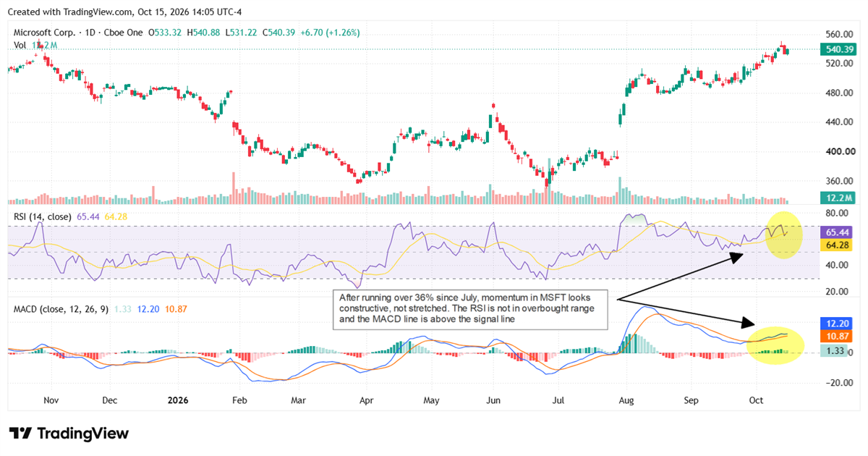The height and width of the screenshot is (456, 868).
Task: Click the 2026 label on time axis
Action: (x=177, y=400)
